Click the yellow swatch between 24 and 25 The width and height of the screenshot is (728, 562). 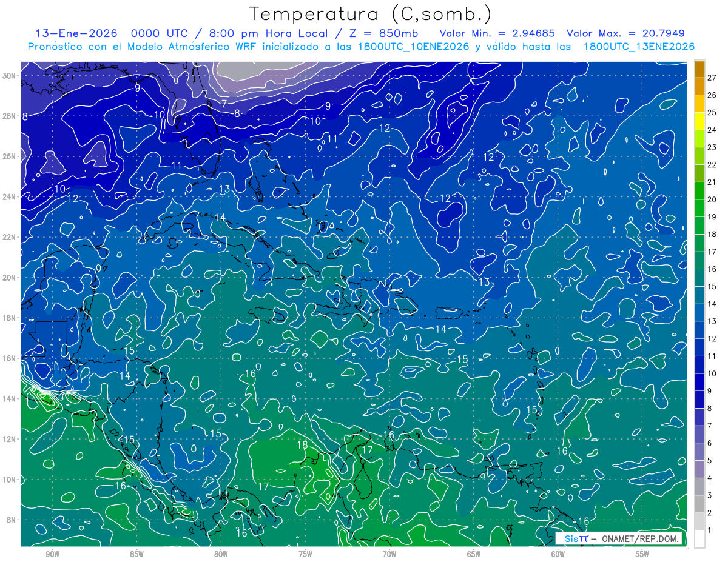point(699,121)
